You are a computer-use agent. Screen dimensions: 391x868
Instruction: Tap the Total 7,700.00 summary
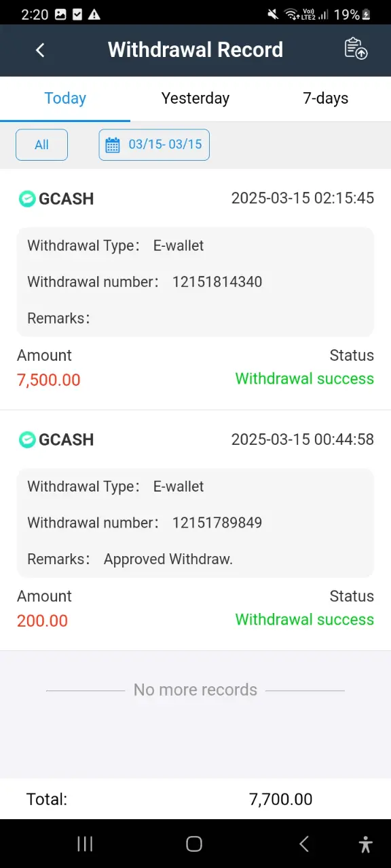tap(195, 799)
